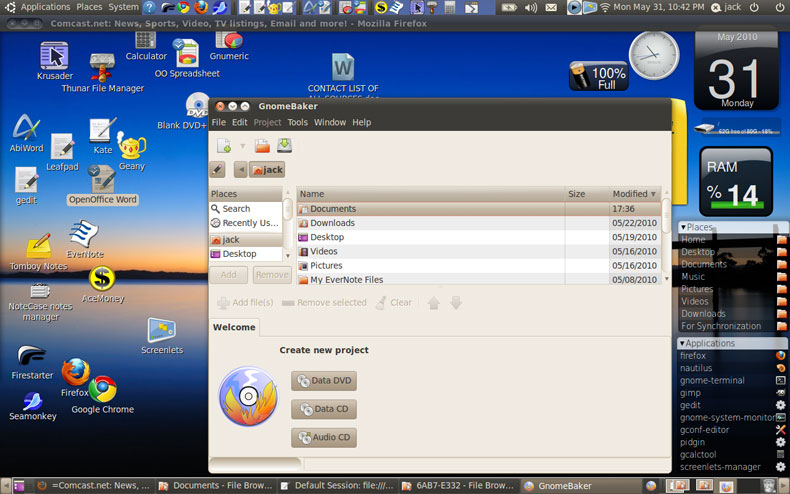Switch to Documents - File Browser taskbar item
This screenshot has height=494, width=790.
click(x=215, y=486)
